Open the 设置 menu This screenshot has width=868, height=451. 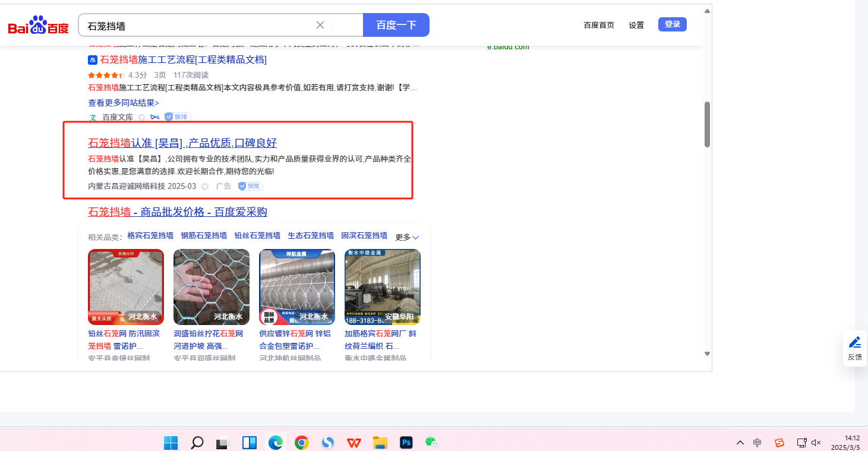(636, 25)
